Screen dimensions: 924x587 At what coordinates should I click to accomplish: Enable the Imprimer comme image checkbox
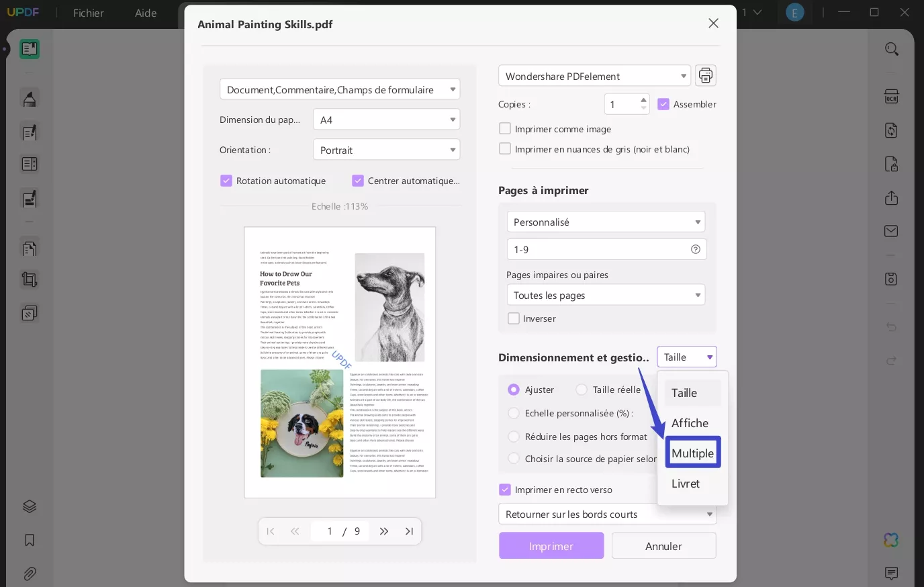(505, 128)
